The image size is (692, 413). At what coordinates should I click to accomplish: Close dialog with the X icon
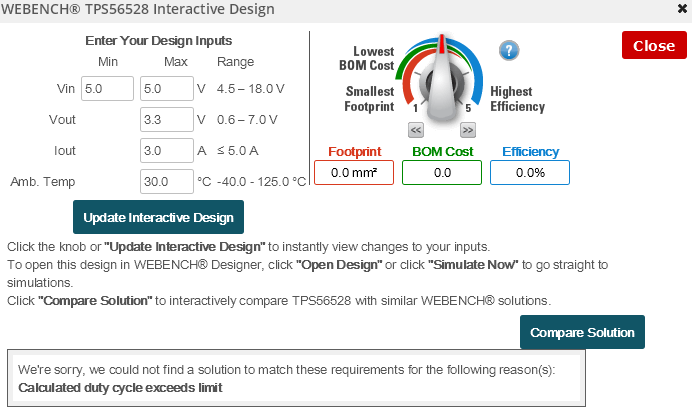(x=682, y=9)
